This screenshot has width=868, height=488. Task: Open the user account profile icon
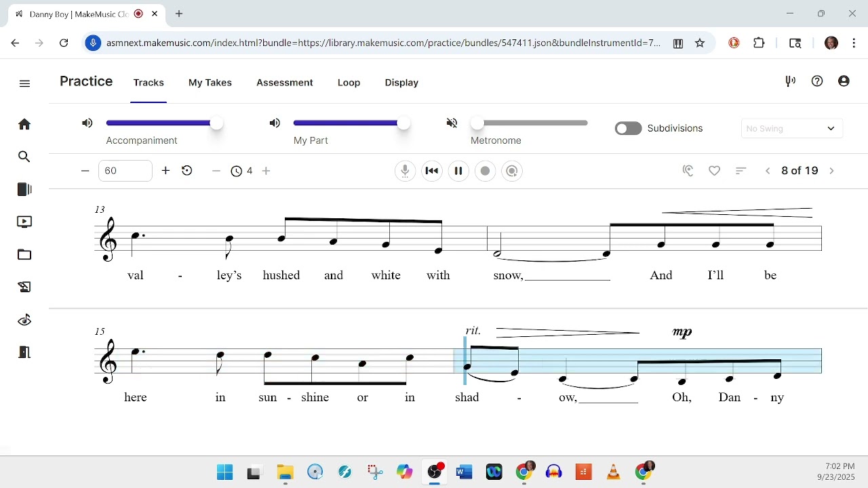844,81
